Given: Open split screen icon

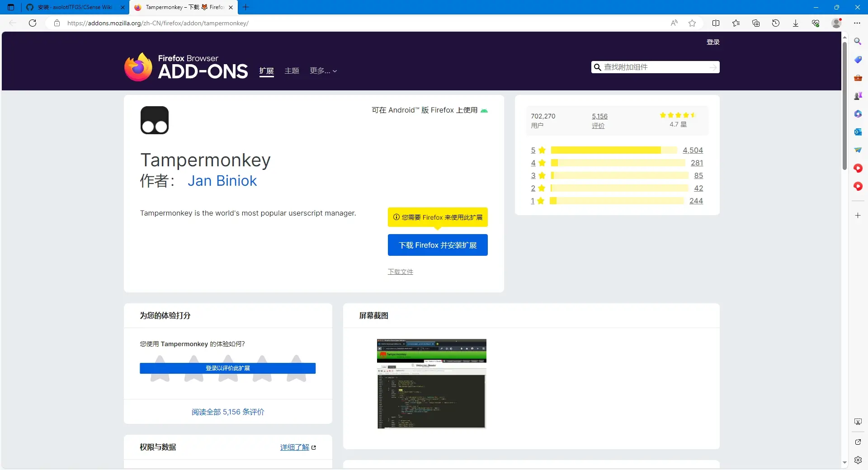Looking at the screenshot, I should pos(716,23).
